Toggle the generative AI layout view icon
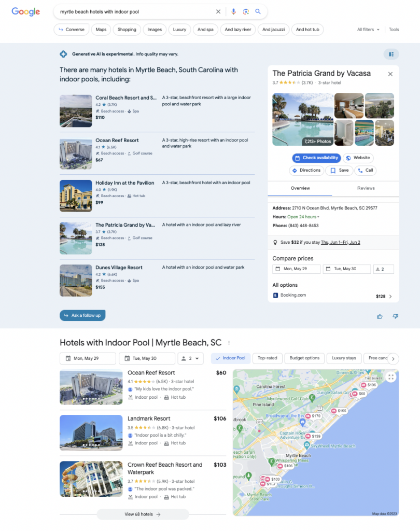The width and height of the screenshot is (420, 531). click(391, 54)
